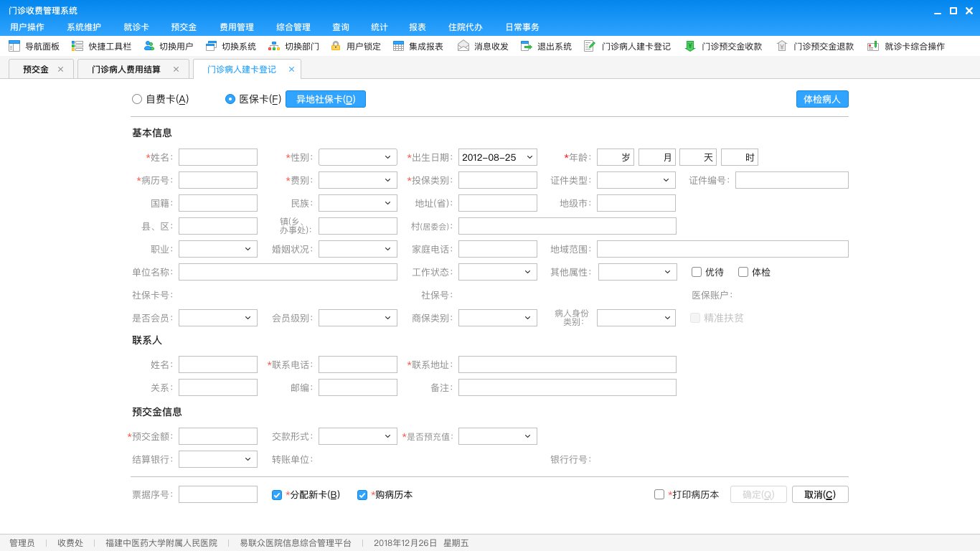
Task: Open the 系统维护 menu
Action: (84, 27)
